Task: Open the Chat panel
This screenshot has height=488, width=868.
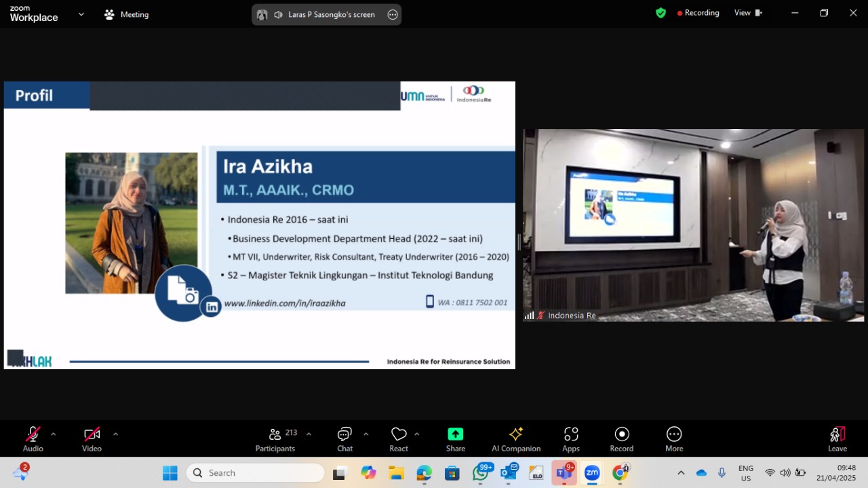Action: tap(344, 438)
